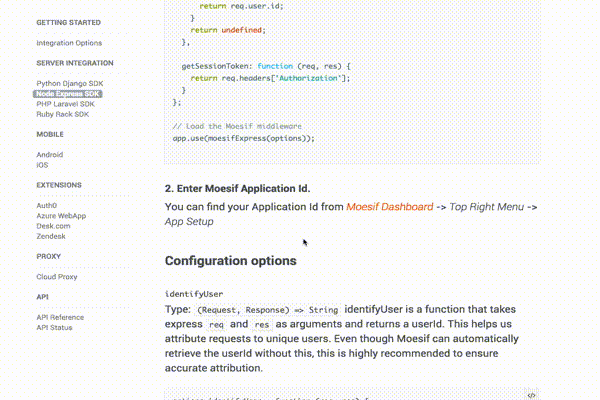
Task: Open the Ruby Rack SDK docs
Action: (63, 114)
